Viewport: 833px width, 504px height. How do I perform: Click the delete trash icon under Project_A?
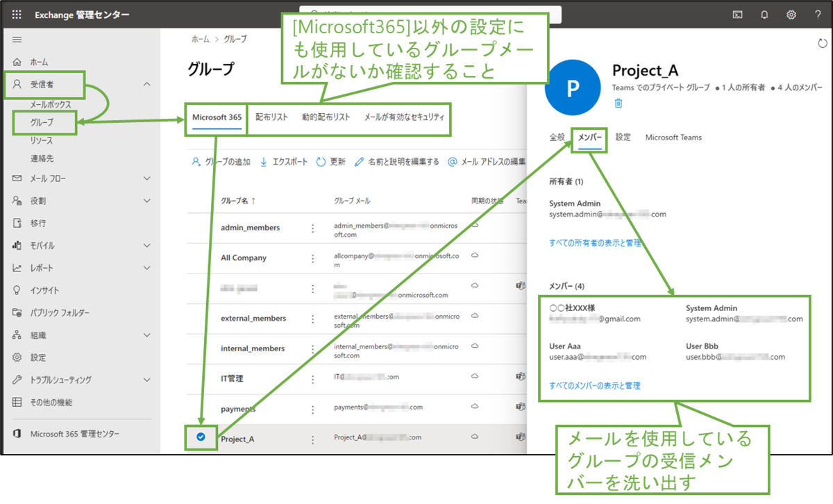point(619,103)
